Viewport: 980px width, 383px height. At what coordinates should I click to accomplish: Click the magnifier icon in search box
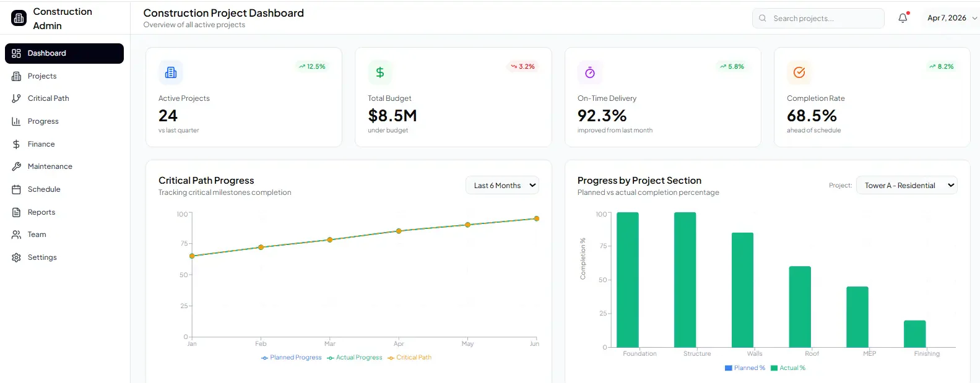763,19
